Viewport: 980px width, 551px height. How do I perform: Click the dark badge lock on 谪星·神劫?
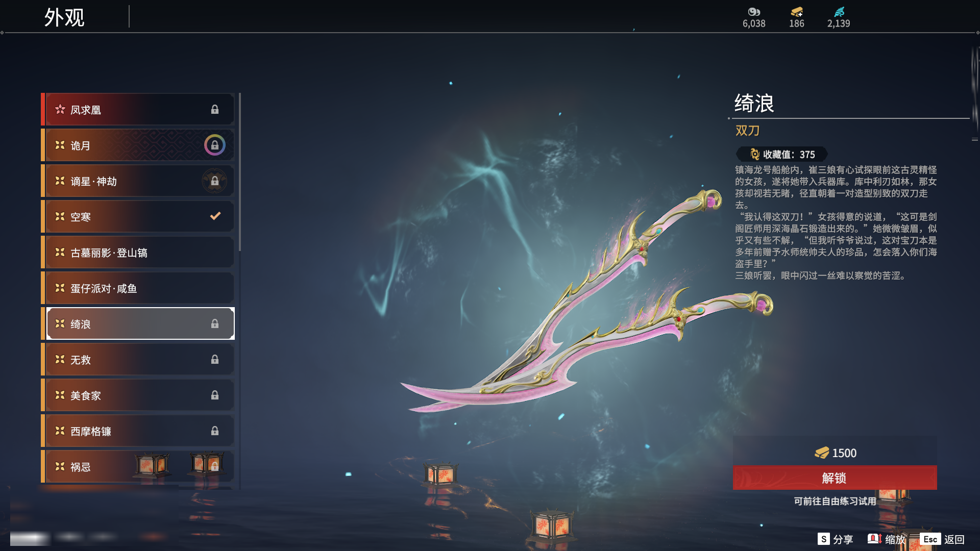(x=215, y=181)
